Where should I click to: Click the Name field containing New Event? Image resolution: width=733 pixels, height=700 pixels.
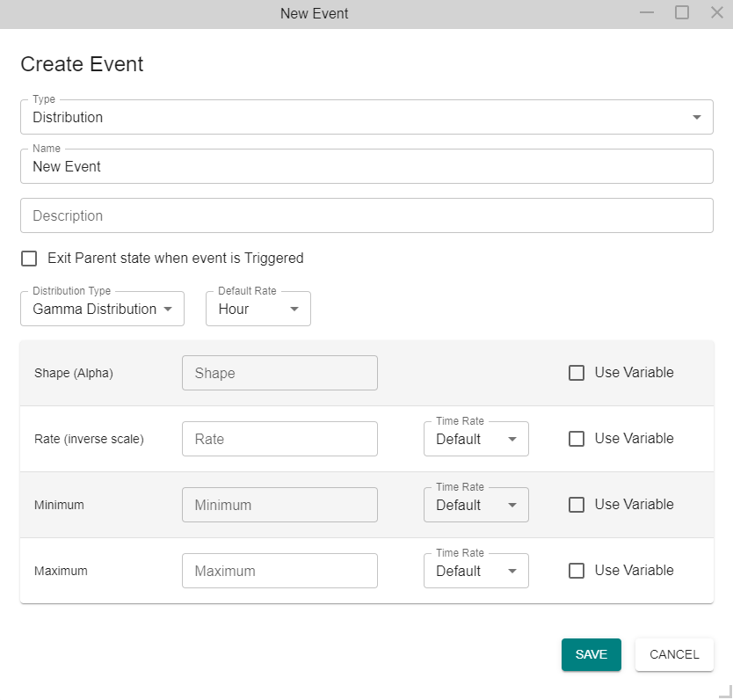coord(366,166)
